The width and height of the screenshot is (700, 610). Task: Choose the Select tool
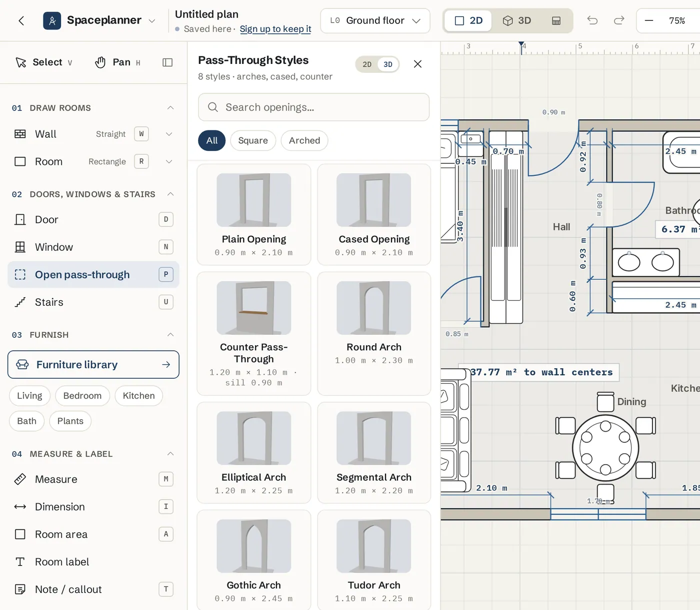coord(44,62)
